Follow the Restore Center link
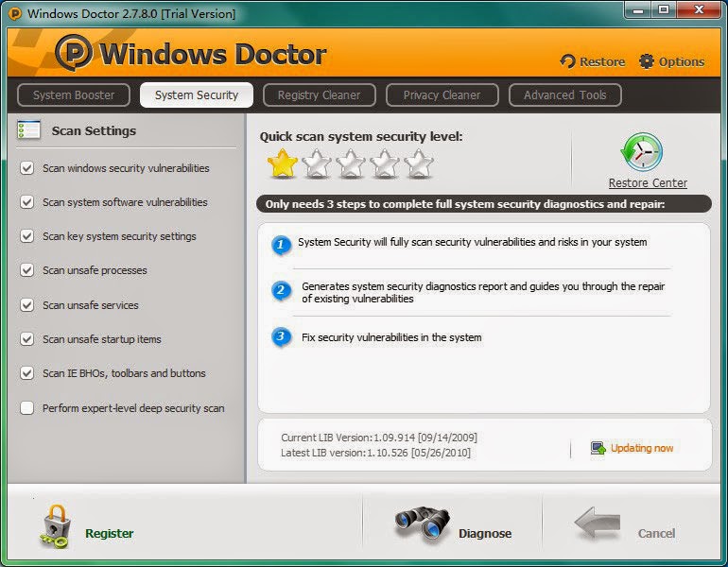 648,182
